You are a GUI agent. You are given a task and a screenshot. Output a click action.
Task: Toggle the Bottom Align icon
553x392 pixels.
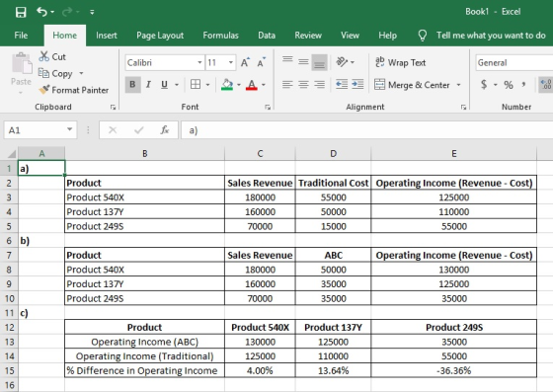coord(320,62)
